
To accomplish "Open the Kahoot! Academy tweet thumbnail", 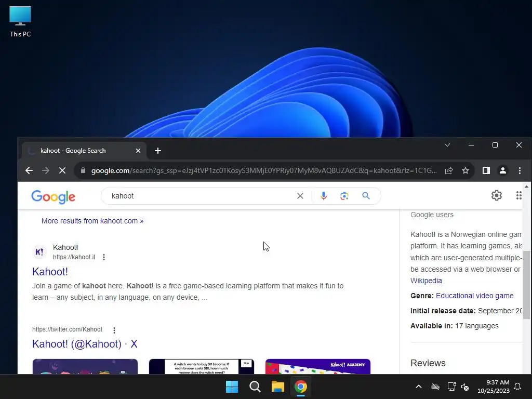I will click(318, 366).
